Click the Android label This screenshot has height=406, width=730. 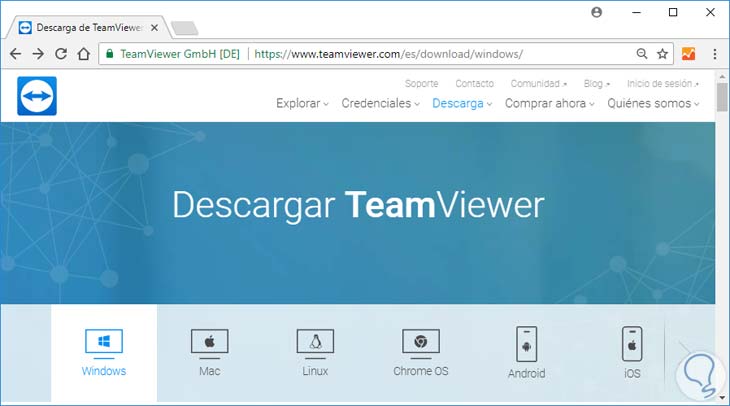click(527, 373)
